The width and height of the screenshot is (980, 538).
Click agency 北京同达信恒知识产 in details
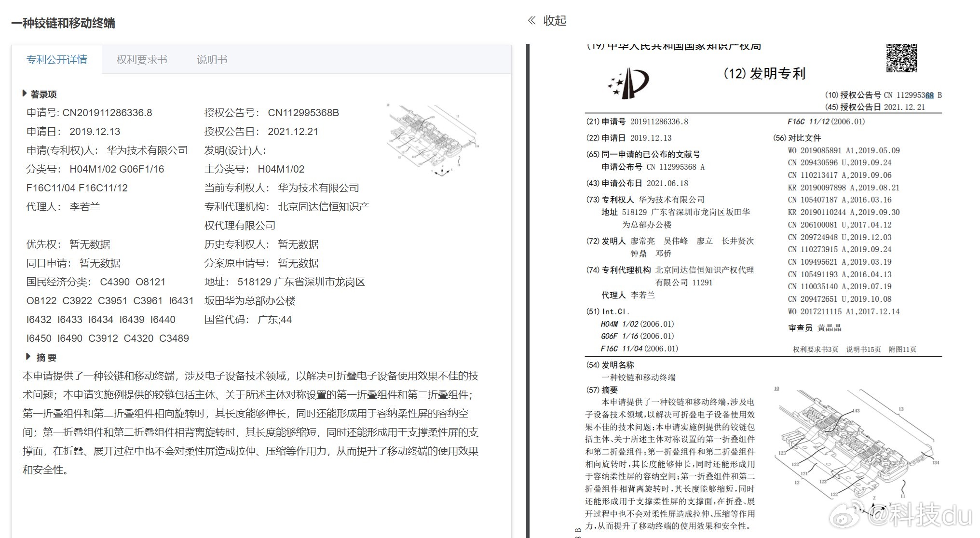[324, 207]
